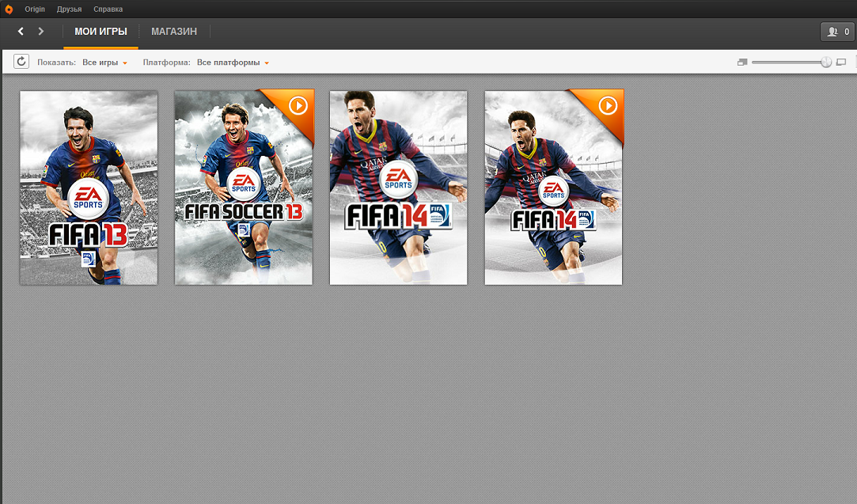Open the Origin menu
Viewport: 857px width, 504px height.
[35, 9]
